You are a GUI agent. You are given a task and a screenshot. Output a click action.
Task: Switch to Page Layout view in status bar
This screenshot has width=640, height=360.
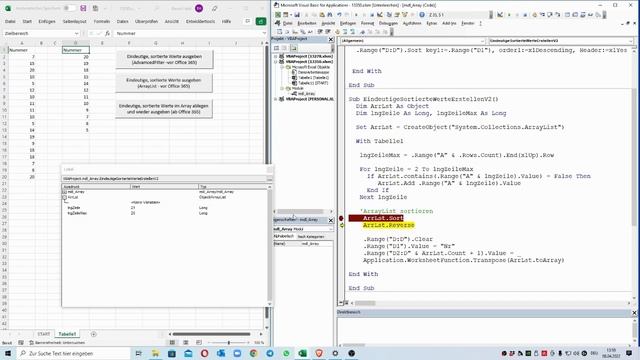coord(186,342)
